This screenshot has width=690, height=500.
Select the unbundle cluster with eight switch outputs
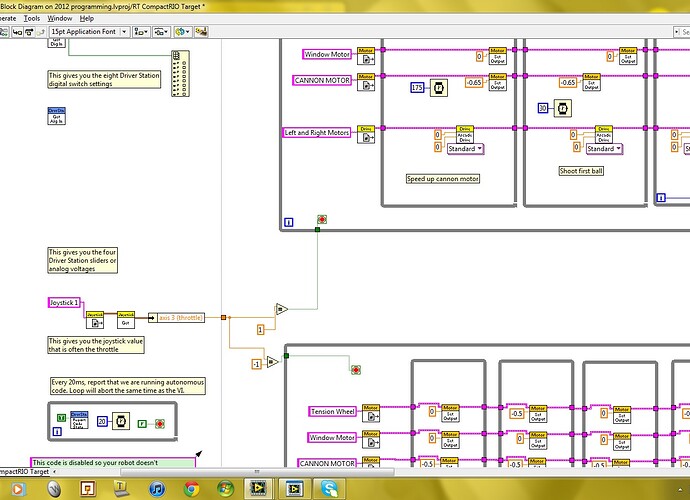click(180, 74)
